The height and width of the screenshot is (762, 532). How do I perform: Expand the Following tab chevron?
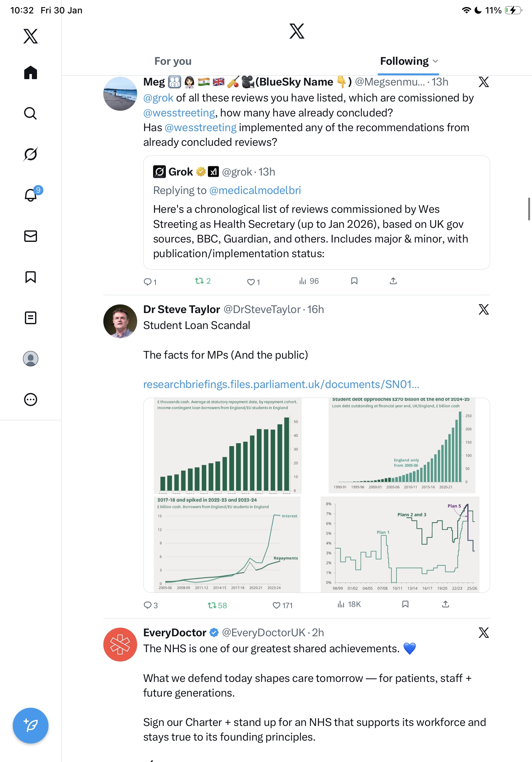pyautogui.click(x=436, y=61)
